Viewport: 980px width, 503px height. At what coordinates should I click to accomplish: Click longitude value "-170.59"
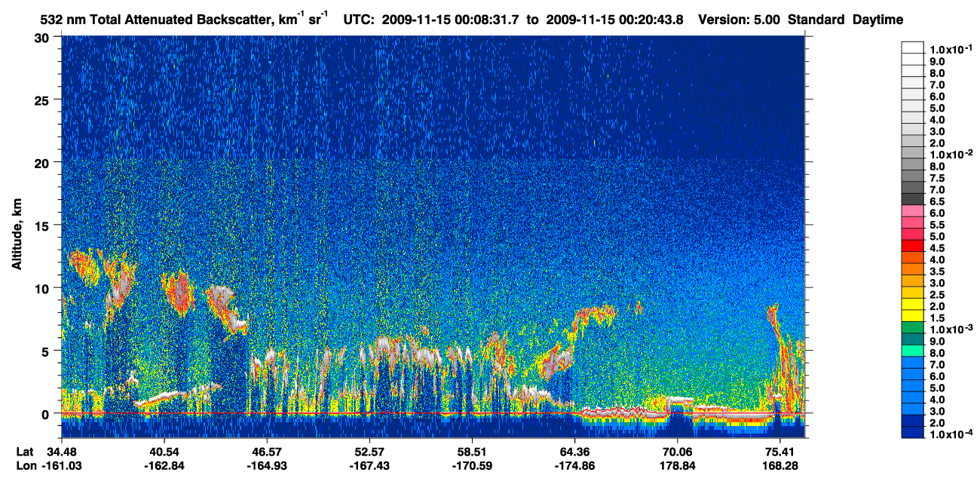[x=472, y=465]
